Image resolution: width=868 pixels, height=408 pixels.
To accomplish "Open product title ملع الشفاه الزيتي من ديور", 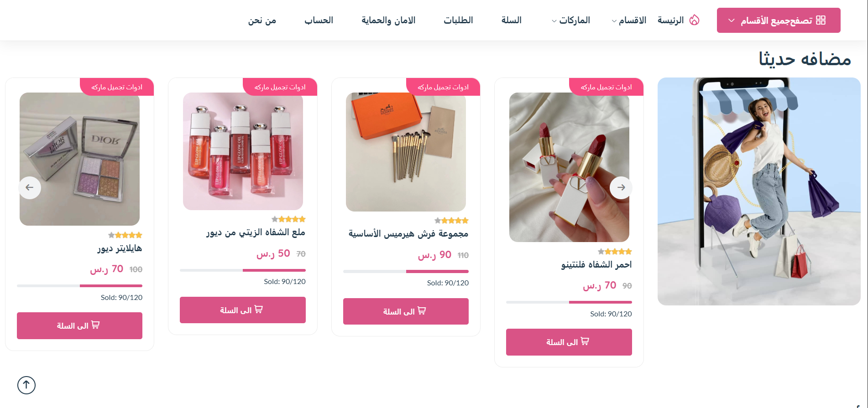I will click(256, 232).
